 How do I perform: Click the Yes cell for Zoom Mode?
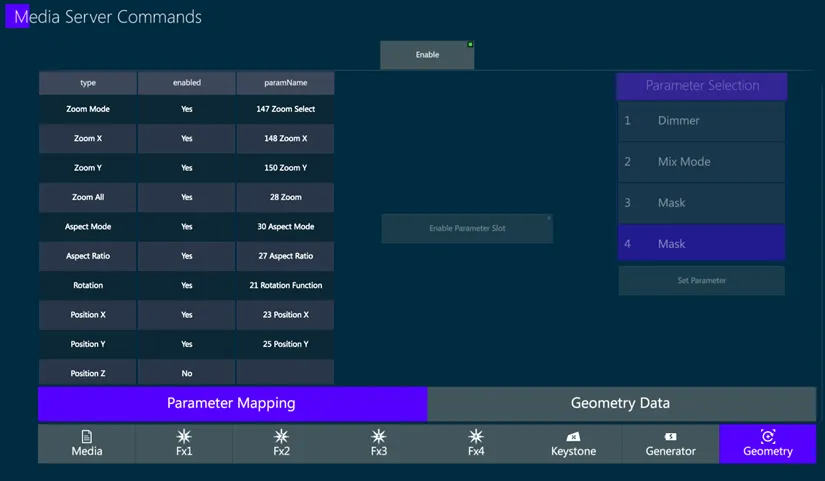pyautogui.click(x=187, y=109)
